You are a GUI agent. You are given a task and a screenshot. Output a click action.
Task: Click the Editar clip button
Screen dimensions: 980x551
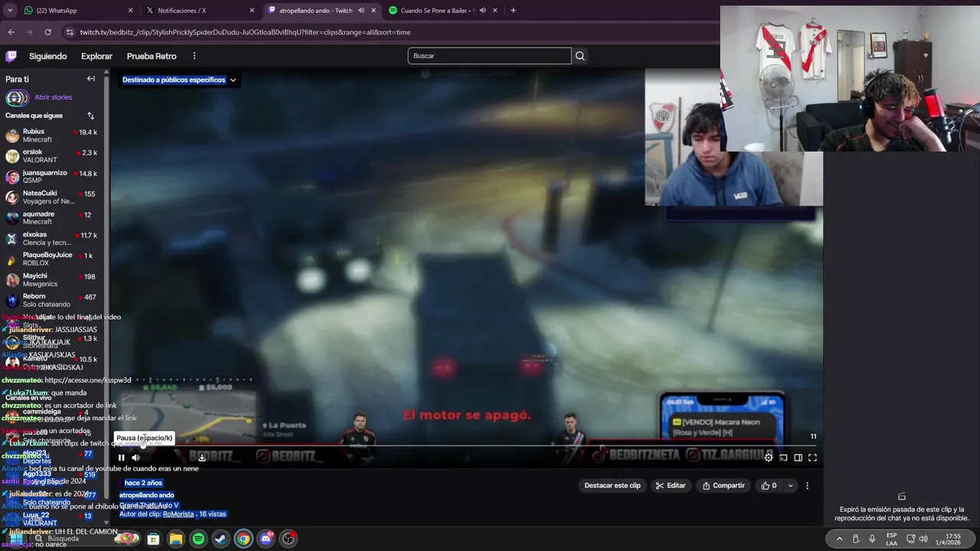(671, 485)
